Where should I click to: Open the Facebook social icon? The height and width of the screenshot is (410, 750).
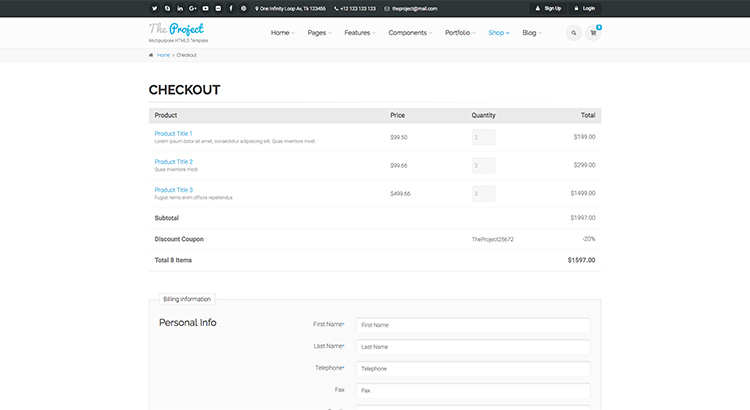click(x=231, y=8)
